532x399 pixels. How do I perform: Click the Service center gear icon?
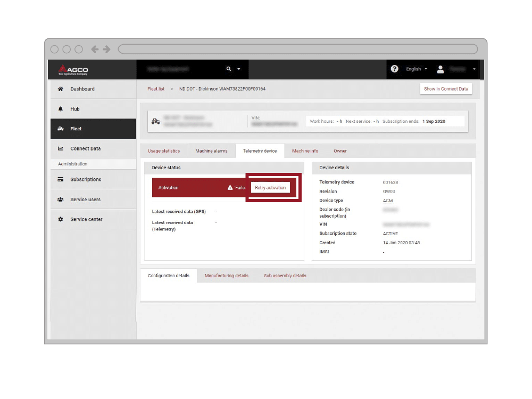point(61,219)
